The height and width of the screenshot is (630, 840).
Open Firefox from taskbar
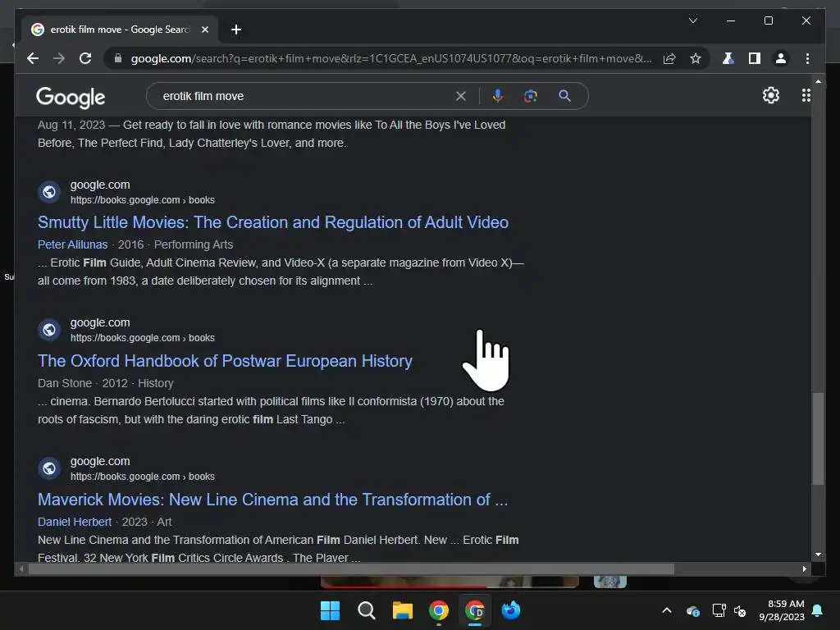click(x=510, y=610)
